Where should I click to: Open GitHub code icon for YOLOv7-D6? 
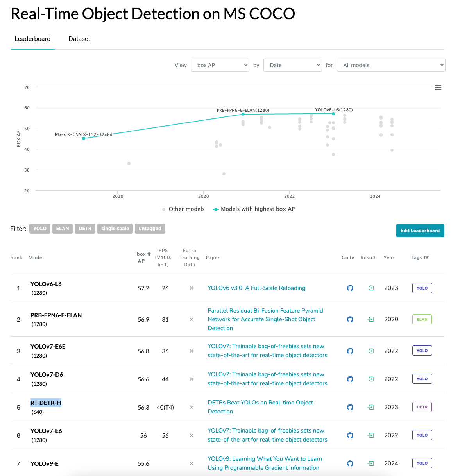tap(350, 379)
